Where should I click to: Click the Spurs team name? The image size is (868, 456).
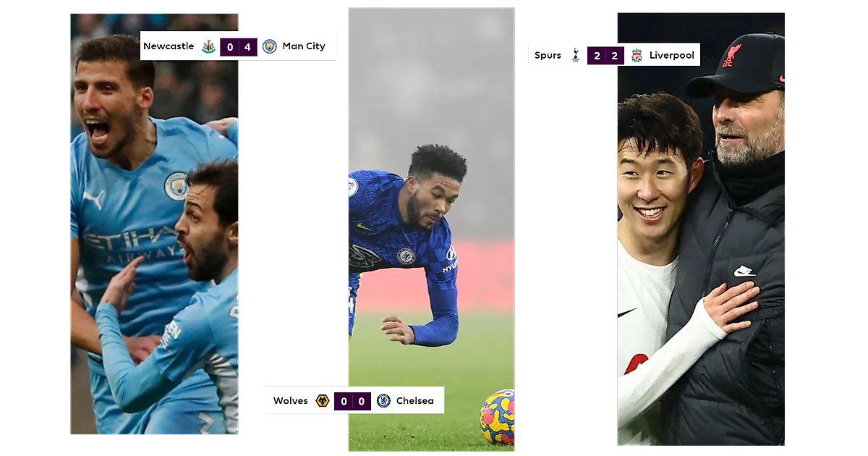point(548,56)
